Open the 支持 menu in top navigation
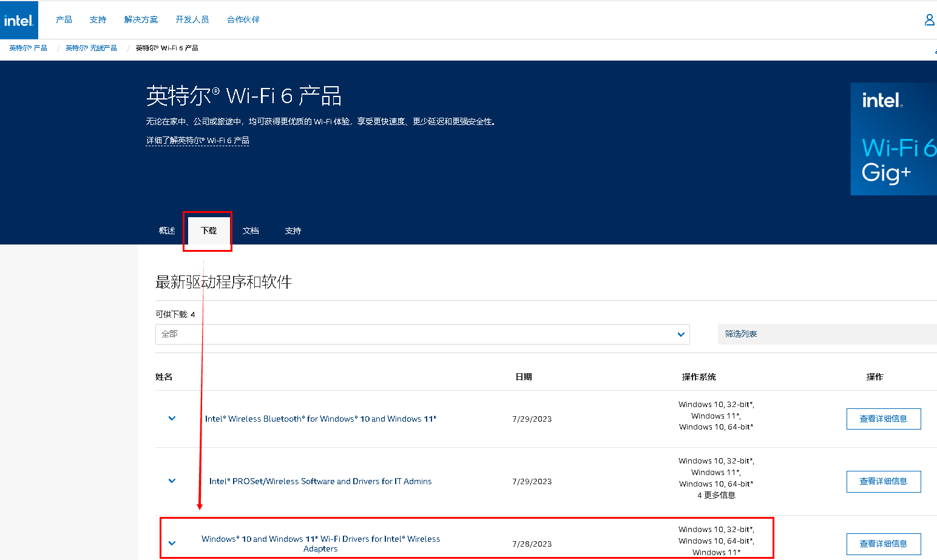This screenshot has width=937, height=560. (x=98, y=19)
